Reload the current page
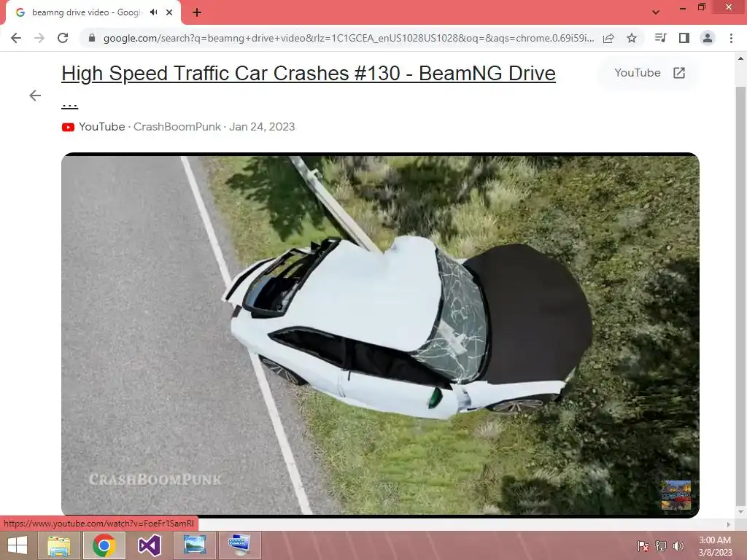 tap(63, 38)
